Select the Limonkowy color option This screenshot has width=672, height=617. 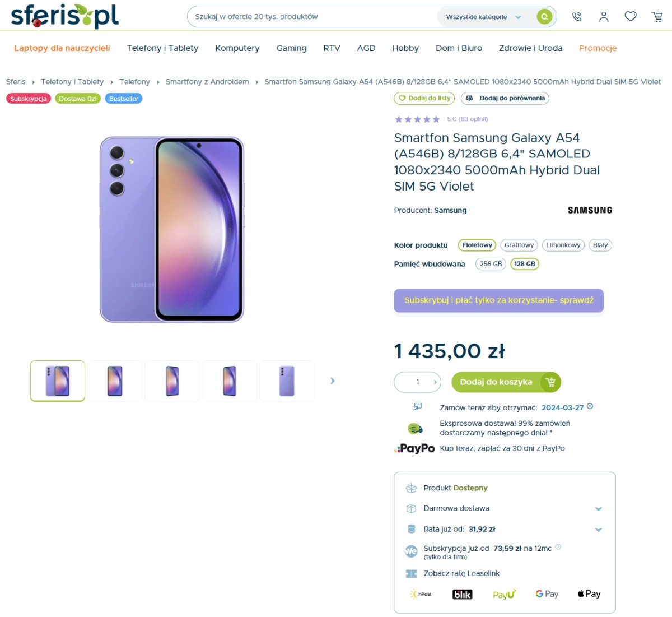[x=563, y=245]
